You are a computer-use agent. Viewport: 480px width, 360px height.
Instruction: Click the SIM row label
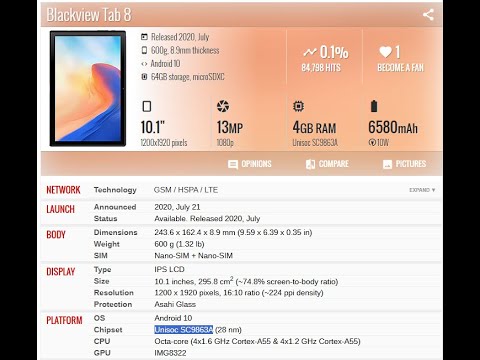pyautogui.click(x=100, y=256)
